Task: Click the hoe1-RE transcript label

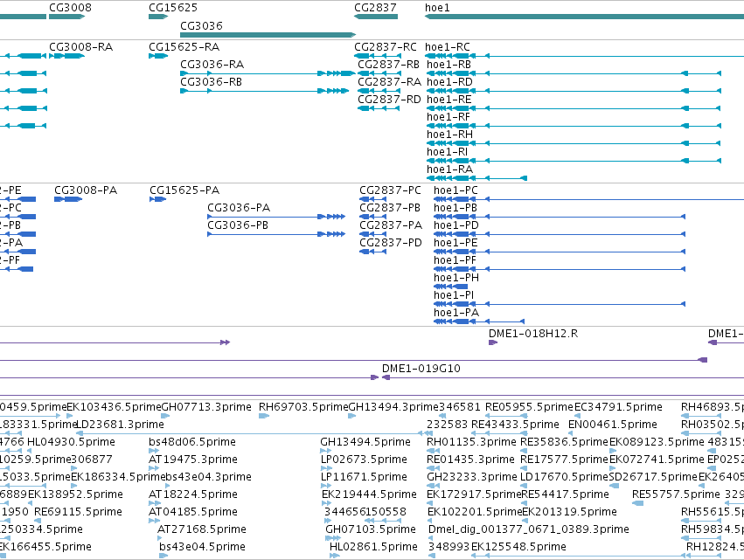Action: [x=448, y=100]
